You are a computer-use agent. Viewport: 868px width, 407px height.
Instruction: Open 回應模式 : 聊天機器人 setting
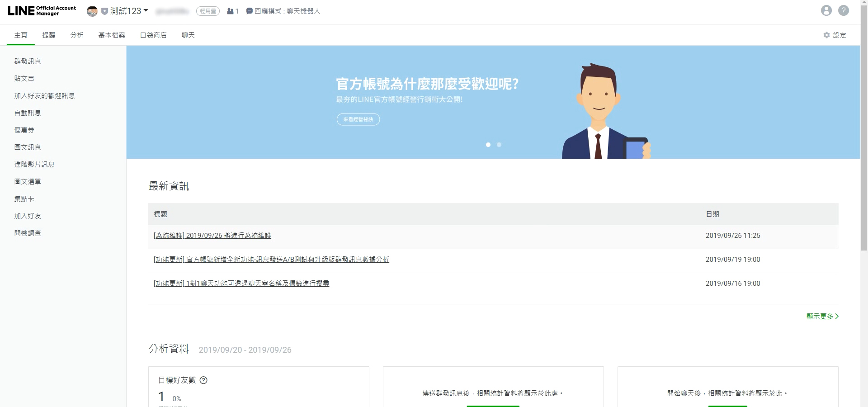(287, 11)
